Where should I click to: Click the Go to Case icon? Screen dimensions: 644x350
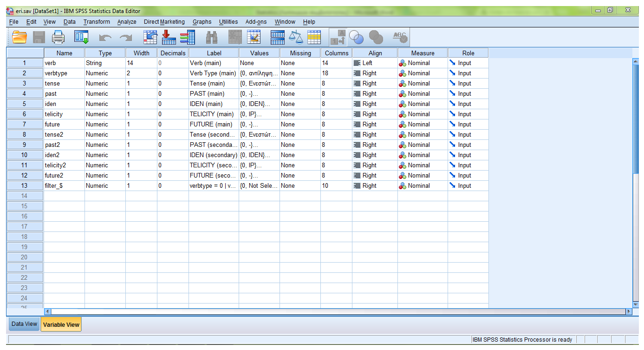pyautogui.click(x=150, y=37)
